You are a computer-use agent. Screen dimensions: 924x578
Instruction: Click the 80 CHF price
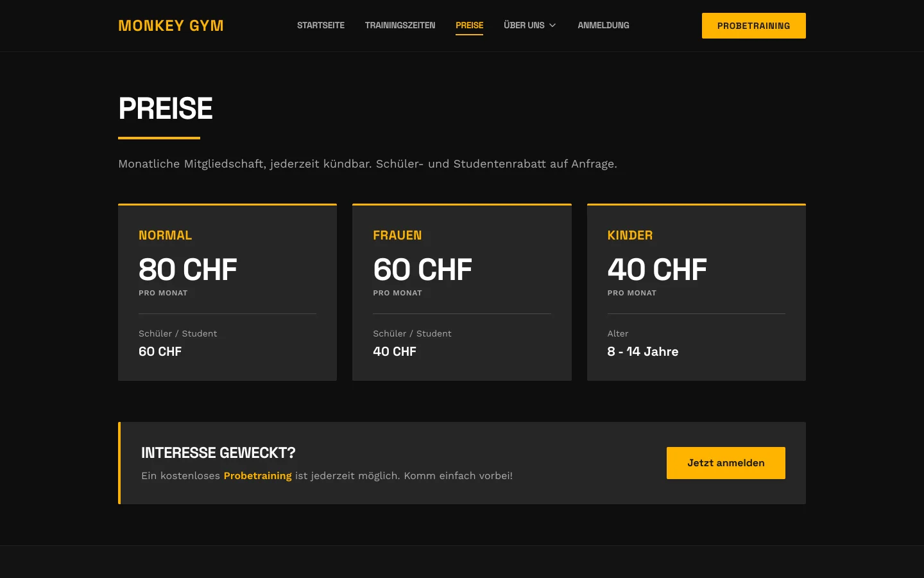click(188, 270)
